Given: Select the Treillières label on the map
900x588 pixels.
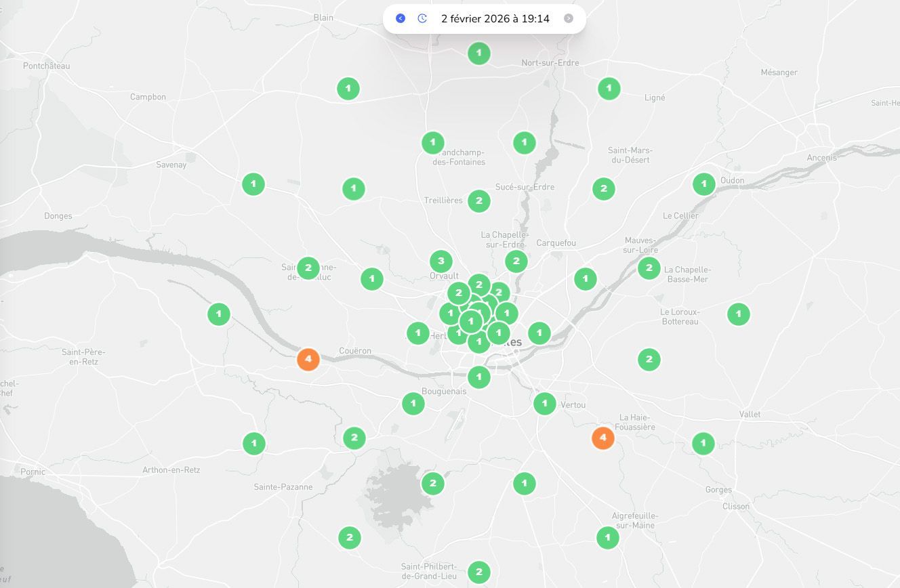Looking at the screenshot, I should [443, 201].
